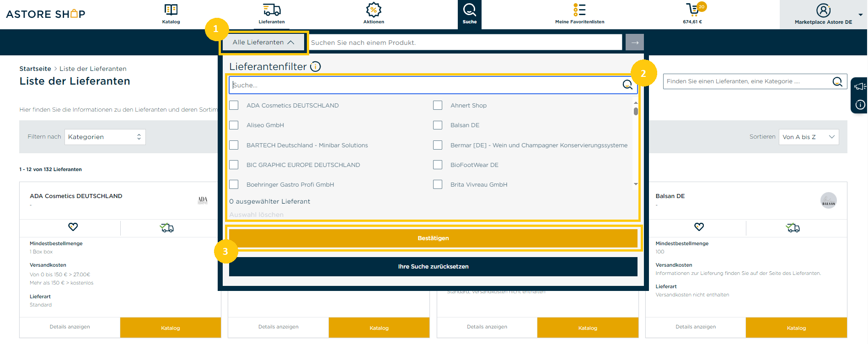
Task: Click the magnifier in the Lieferantenfilter search
Action: coord(627,85)
